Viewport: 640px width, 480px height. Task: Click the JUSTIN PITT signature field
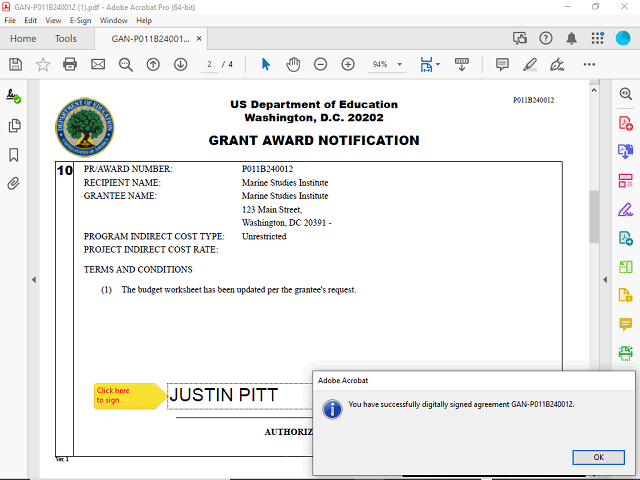pyautogui.click(x=240, y=396)
